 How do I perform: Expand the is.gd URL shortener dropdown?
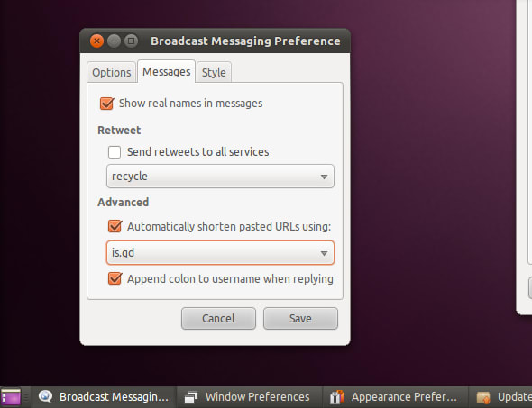tap(220, 253)
